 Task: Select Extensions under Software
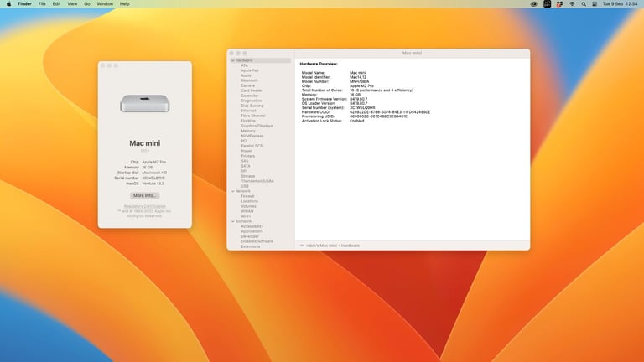click(251, 246)
